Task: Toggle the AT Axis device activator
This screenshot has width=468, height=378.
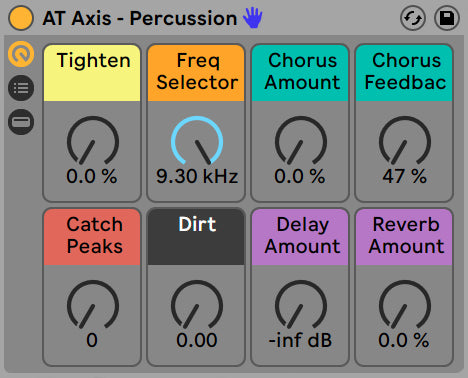Action: (x=21, y=18)
